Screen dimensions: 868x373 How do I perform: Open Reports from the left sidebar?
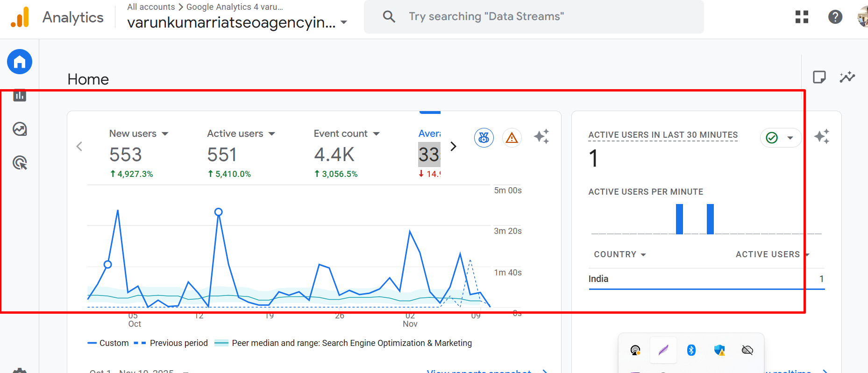20,96
